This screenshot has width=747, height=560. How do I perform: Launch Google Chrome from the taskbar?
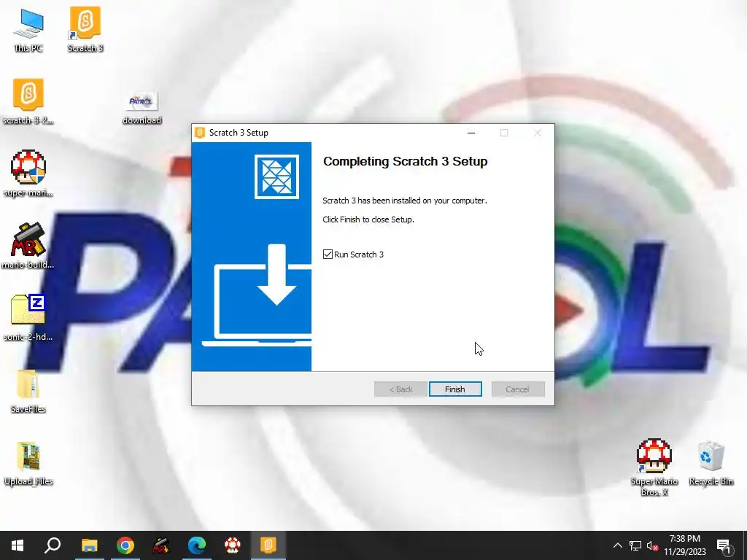125,545
